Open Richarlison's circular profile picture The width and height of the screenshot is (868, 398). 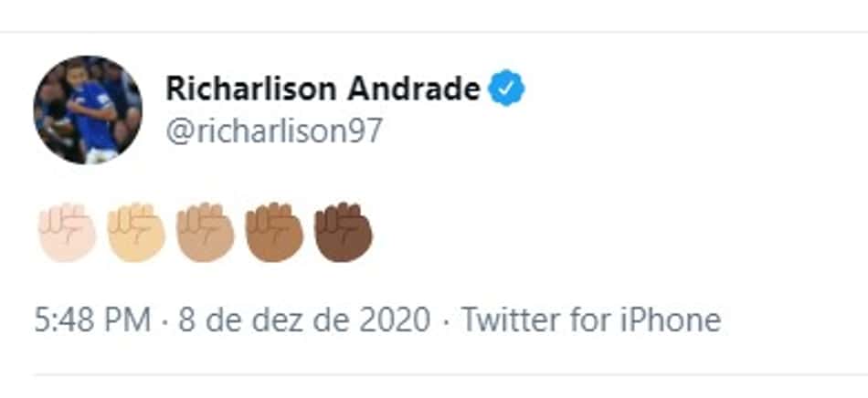tap(88, 110)
